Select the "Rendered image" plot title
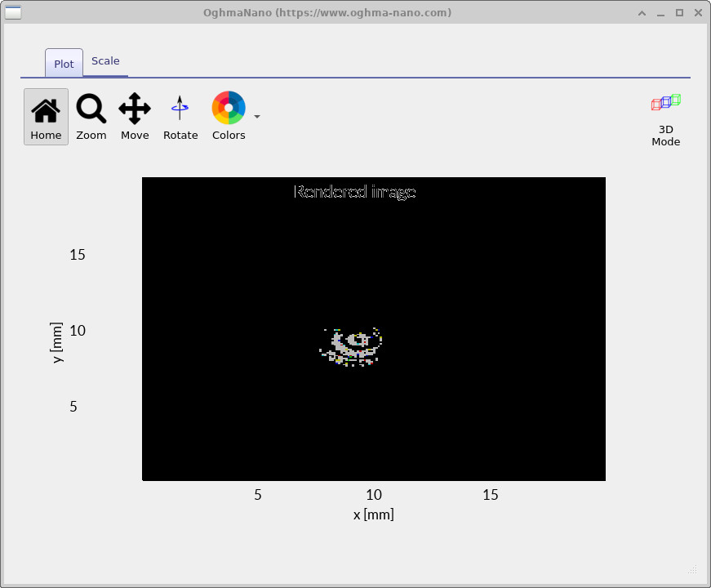Image resolution: width=711 pixels, height=588 pixels. coord(354,192)
